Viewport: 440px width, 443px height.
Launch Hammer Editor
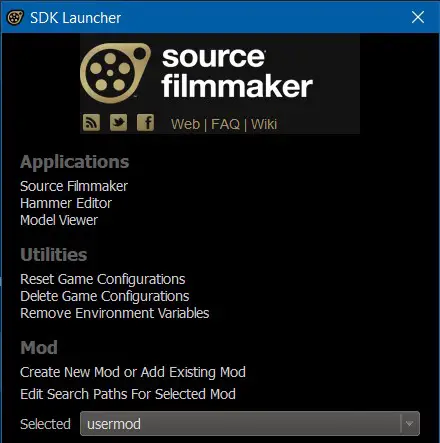[x=66, y=203]
